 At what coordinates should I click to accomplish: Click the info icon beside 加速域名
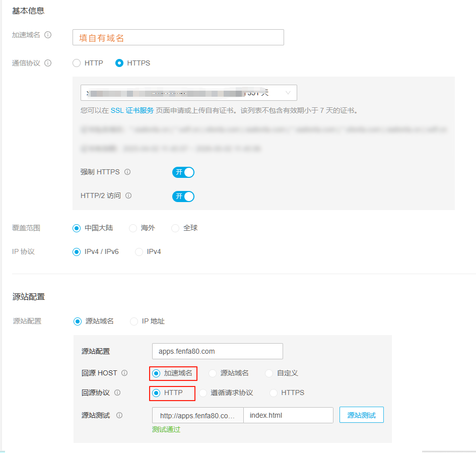[48, 35]
